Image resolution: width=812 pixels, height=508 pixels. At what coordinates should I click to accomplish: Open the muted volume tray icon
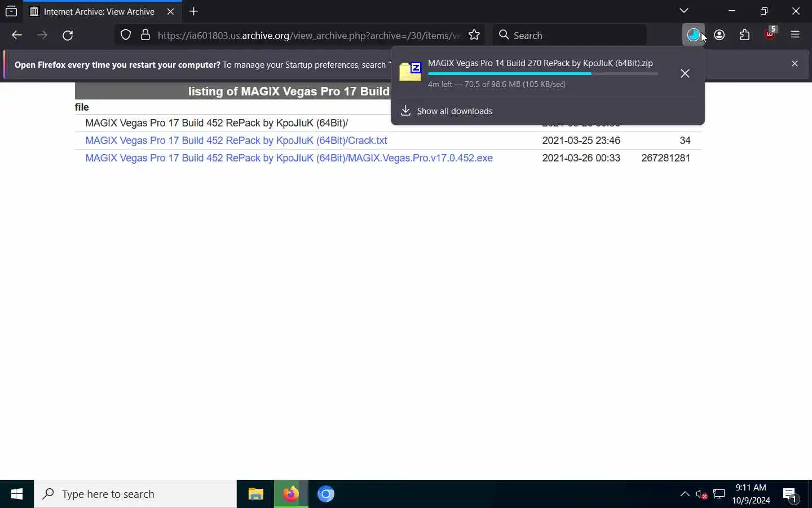(701, 494)
